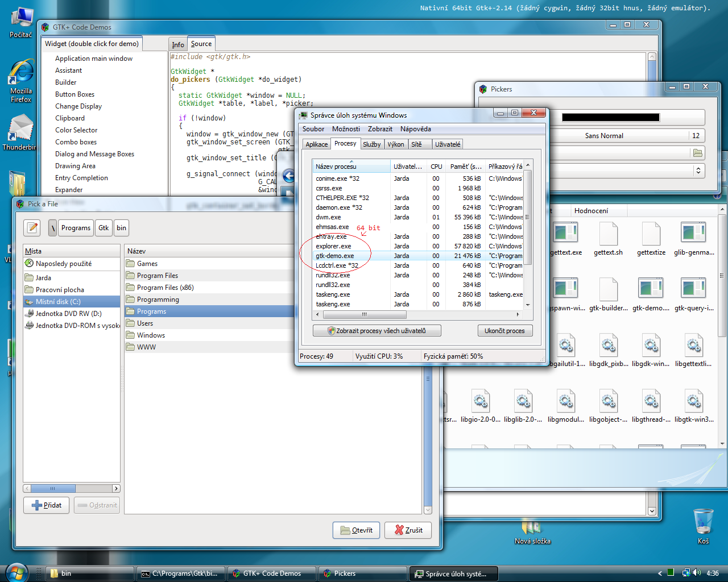Select explorer.exe process row

pos(418,246)
